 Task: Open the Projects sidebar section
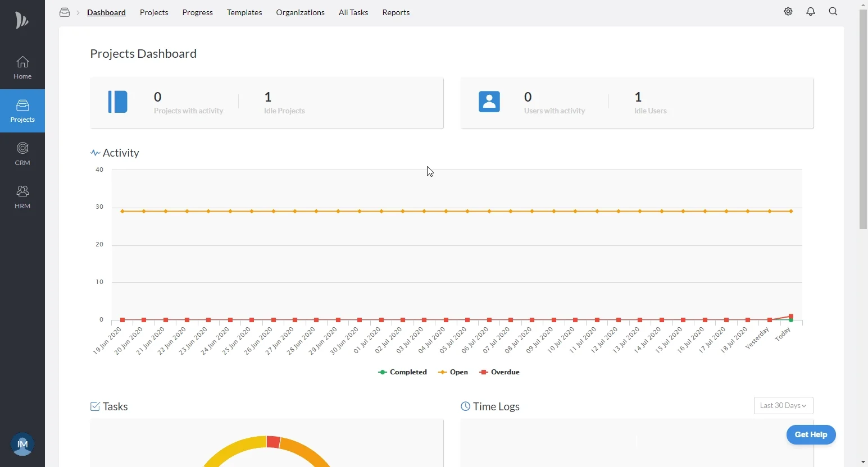coord(22,111)
